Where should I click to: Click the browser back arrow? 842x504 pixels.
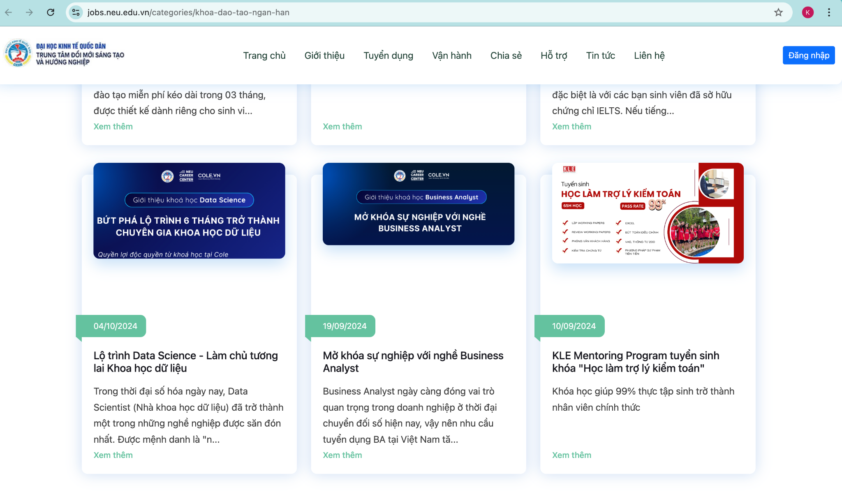pos(9,12)
